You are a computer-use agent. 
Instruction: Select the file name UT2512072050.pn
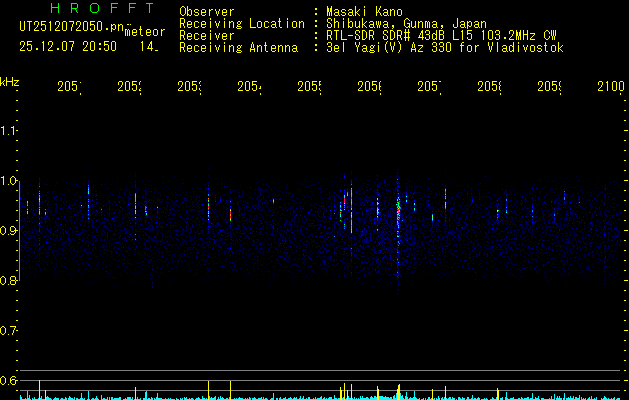[x=72, y=27]
